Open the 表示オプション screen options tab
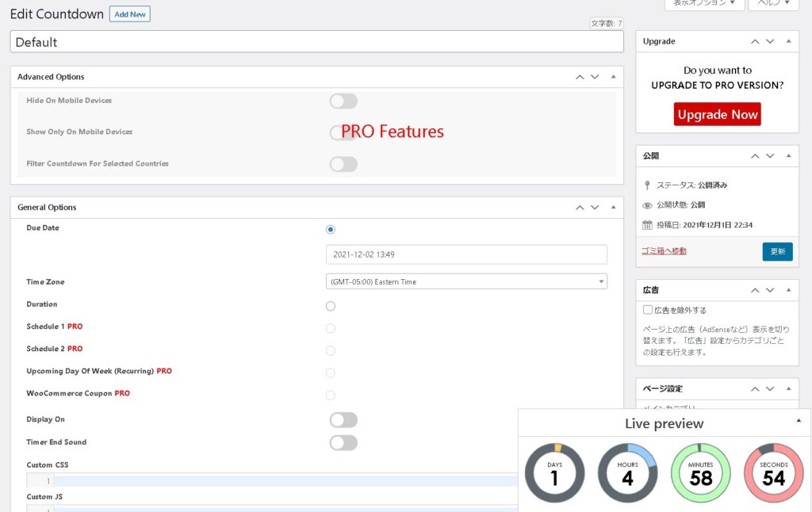Viewport: 812px width, 512px height. pos(704,3)
